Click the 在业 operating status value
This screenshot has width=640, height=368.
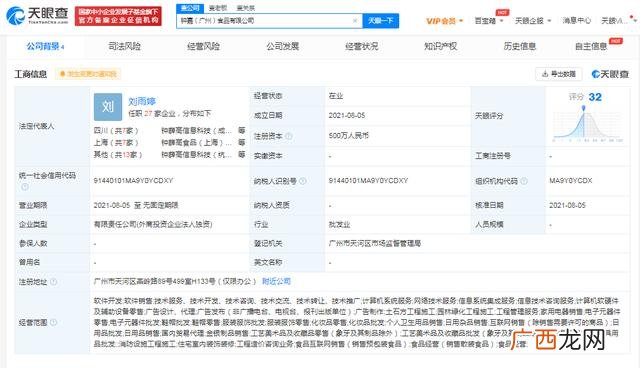pyautogui.click(x=336, y=96)
